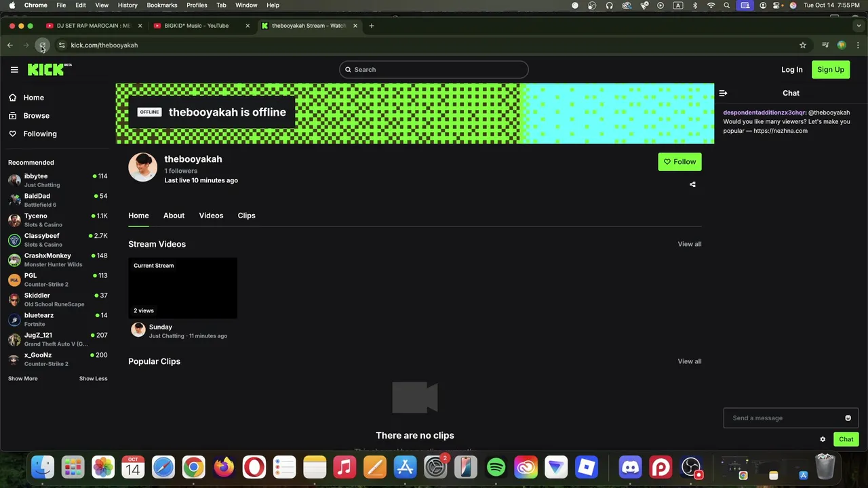Go back to the previous page
The height and width of the screenshot is (488, 868).
pyautogui.click(x=10, y=45)
